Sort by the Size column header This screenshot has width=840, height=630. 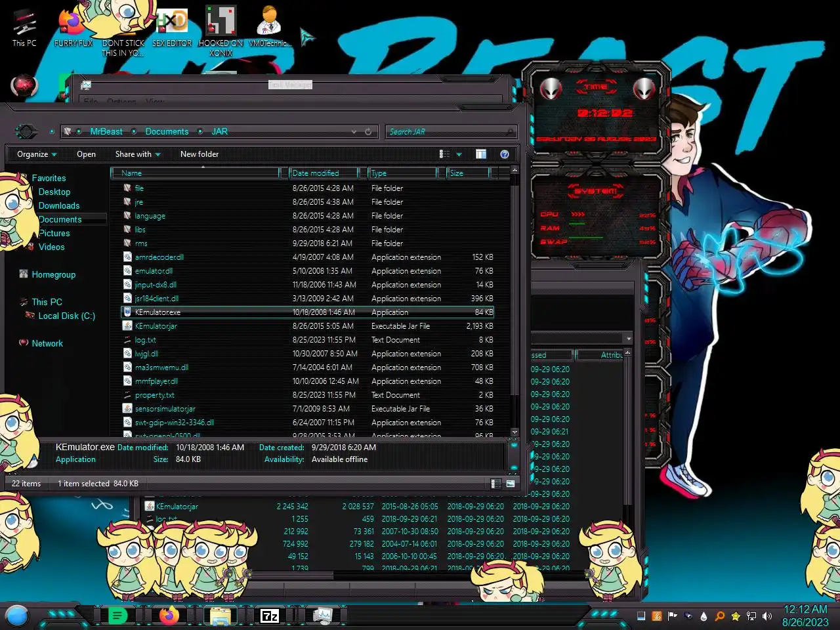click(x=469, y=173)
